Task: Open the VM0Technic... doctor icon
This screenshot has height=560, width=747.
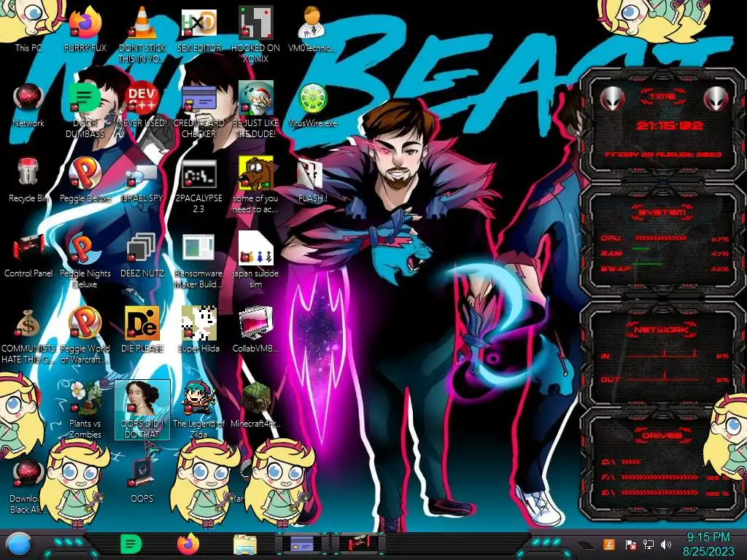Action: pos(312,28)
